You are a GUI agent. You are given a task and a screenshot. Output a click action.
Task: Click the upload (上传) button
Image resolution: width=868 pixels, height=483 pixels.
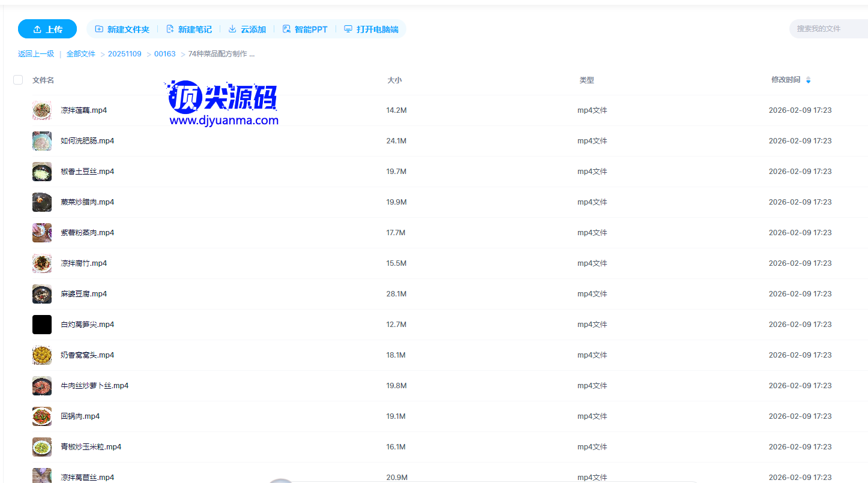point(47,29)
